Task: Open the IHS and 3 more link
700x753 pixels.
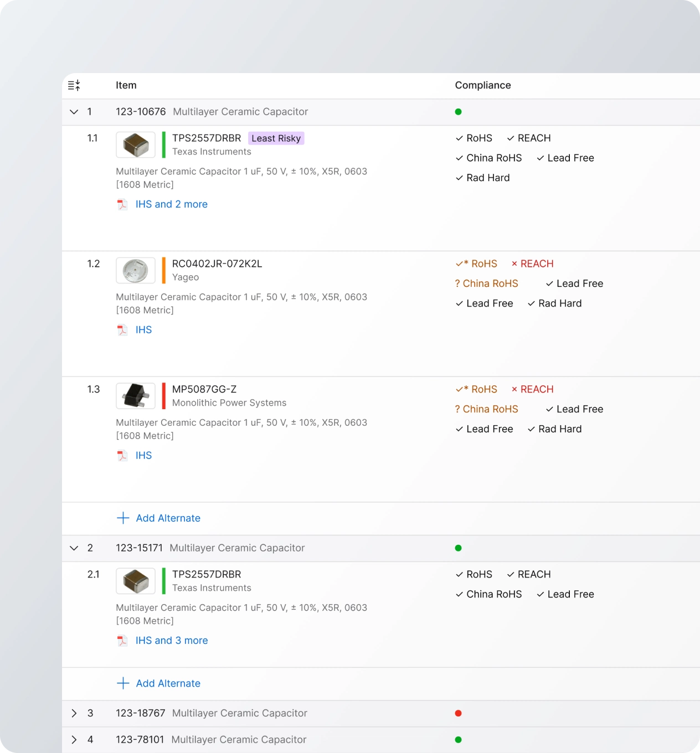Action: click(x=172, y=641)
